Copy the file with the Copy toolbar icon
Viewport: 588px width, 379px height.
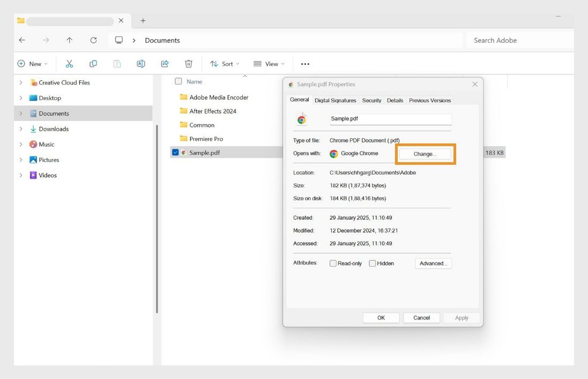coord(93,63)
